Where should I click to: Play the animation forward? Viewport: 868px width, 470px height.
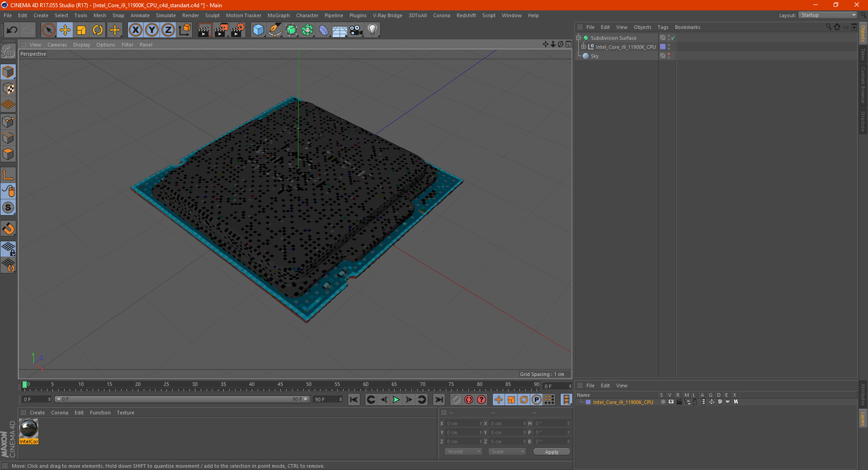pyautogui.click(x=396, y=399)
